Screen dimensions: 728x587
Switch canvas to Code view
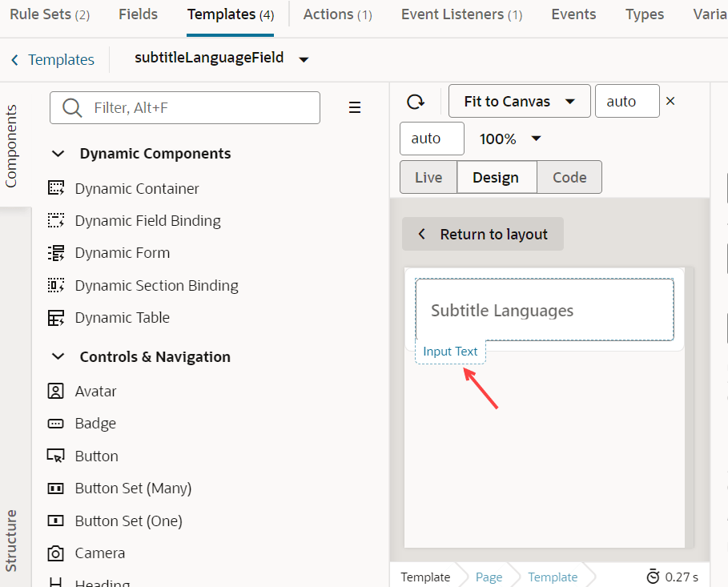coord(569,178)
